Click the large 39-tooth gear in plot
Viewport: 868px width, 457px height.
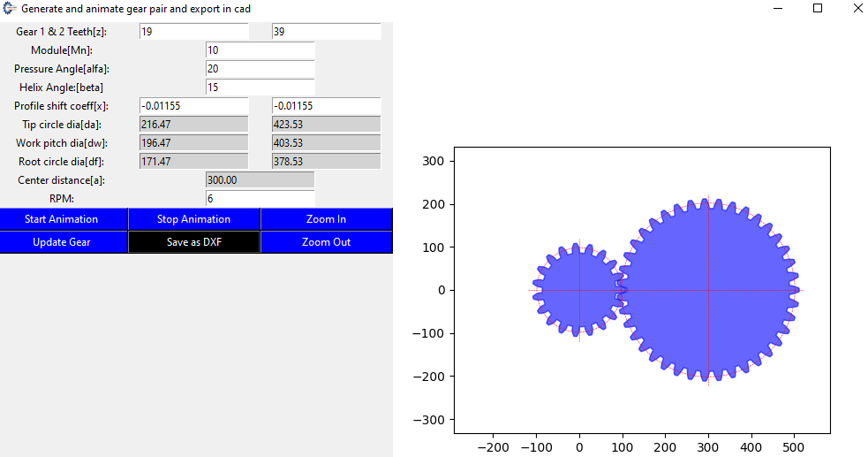coord(708,290)
